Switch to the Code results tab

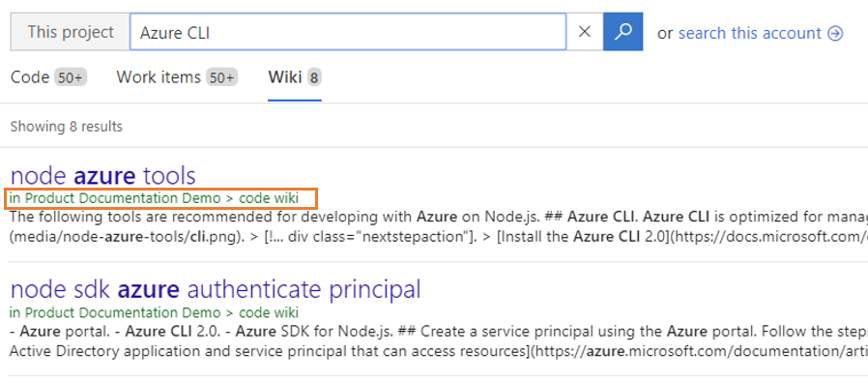click(x=48, y=77)
